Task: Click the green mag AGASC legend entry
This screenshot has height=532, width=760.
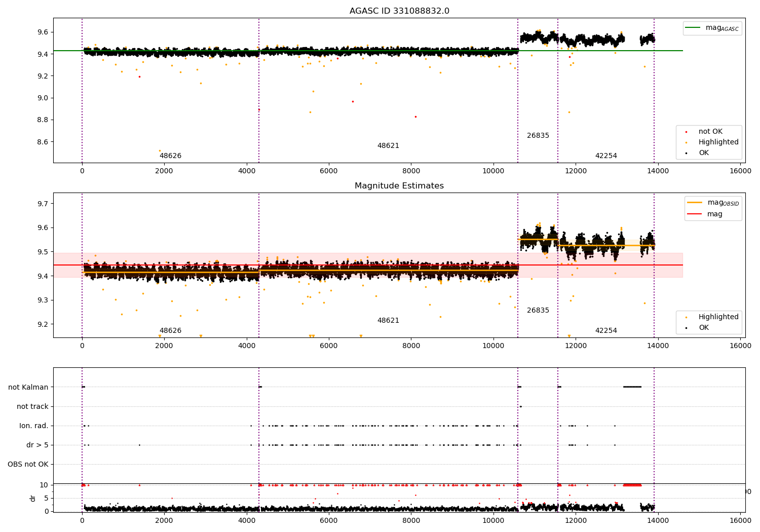Action: 712,28
